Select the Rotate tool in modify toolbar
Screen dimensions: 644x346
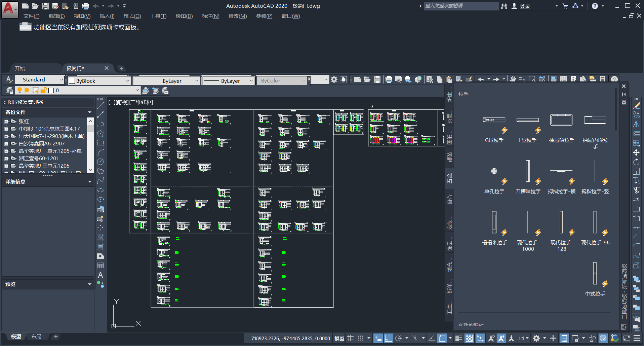[636, 162]
